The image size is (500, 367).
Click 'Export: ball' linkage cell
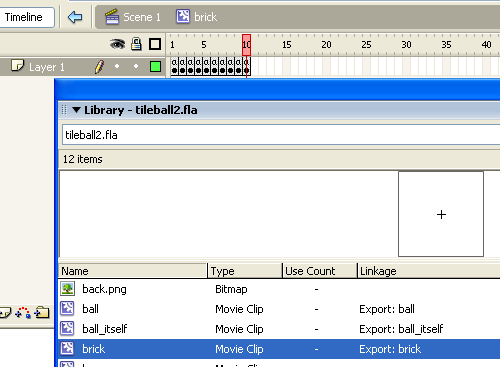click(387, 309)
